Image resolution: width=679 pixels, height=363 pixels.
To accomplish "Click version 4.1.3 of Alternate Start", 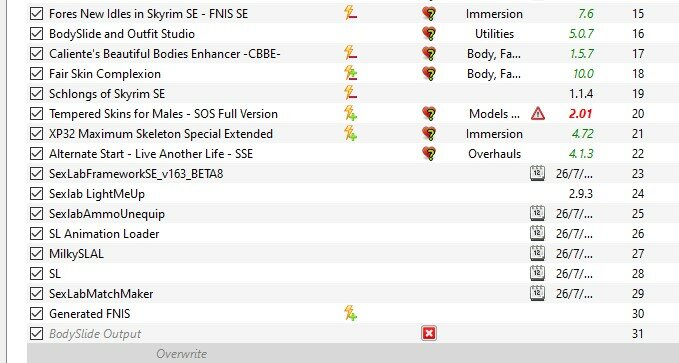I will click(x=581, y=154).
